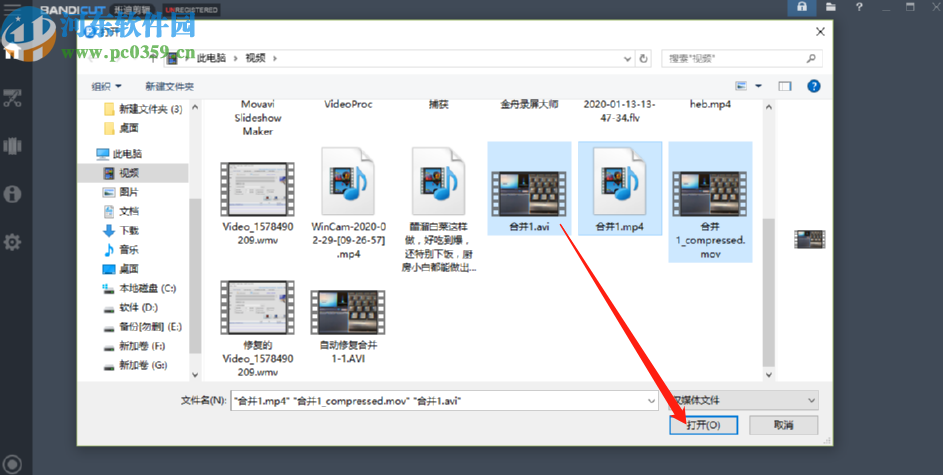Select 视频 in the navigation tree
The image size is (943, 475).
tap(121, 173)
